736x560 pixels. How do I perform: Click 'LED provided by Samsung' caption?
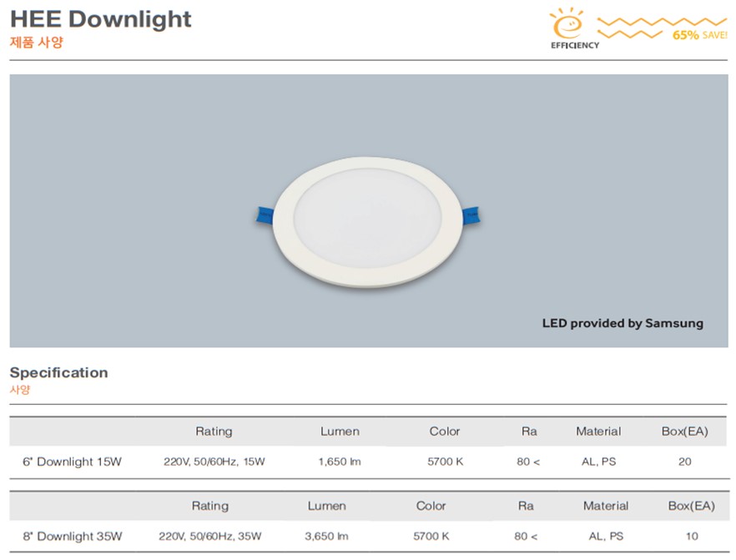coord(623,324)
